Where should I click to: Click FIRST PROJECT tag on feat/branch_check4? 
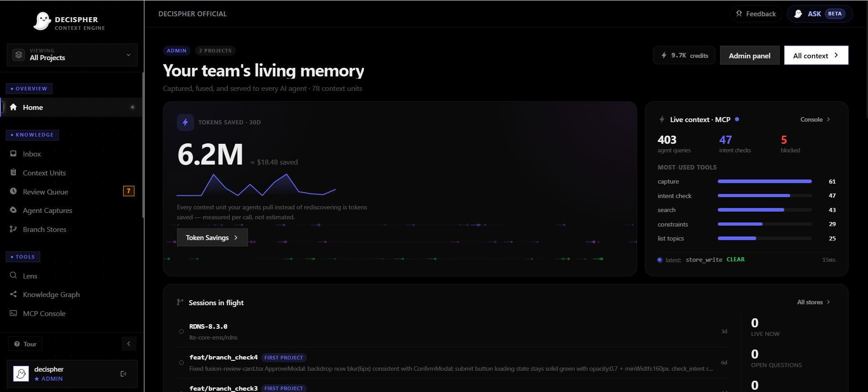coord(284,358)
